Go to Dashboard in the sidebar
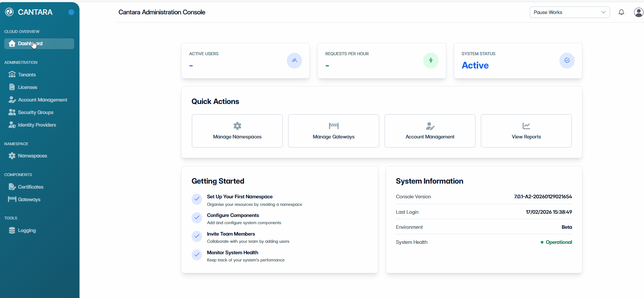Screen dimensions: 644x298 39,43
